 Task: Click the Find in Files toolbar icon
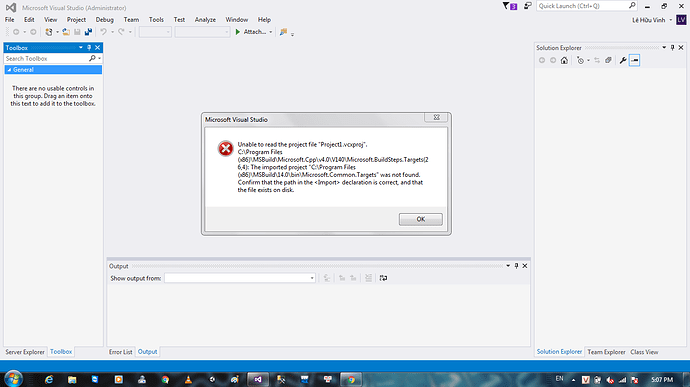click(x=283, y=32)
